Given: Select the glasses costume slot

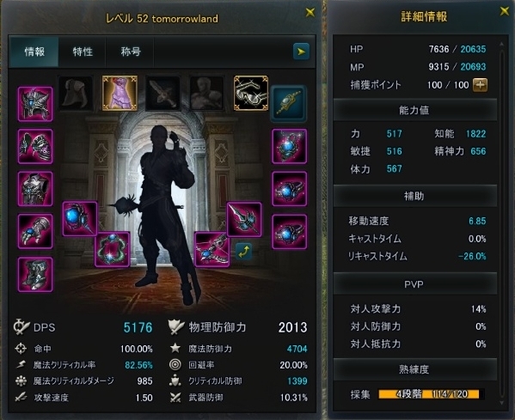Looking at the screenshot, I should [251, 93].
